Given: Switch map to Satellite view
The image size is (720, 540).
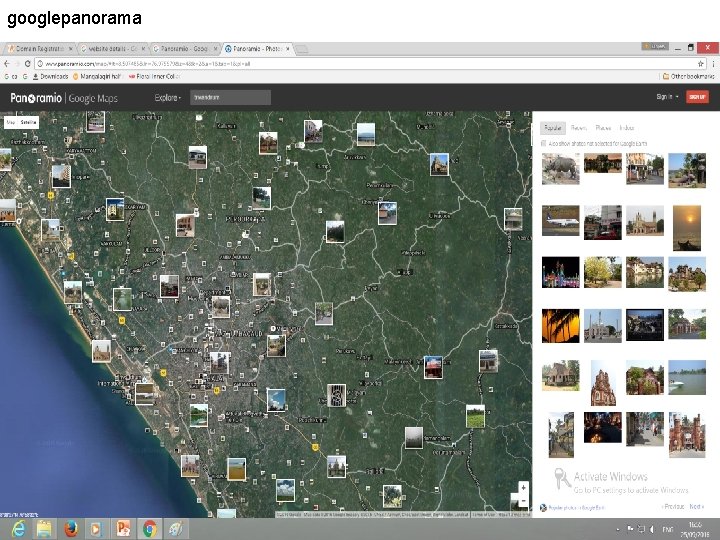Looking at the screenshot, I should pos(28,123).
